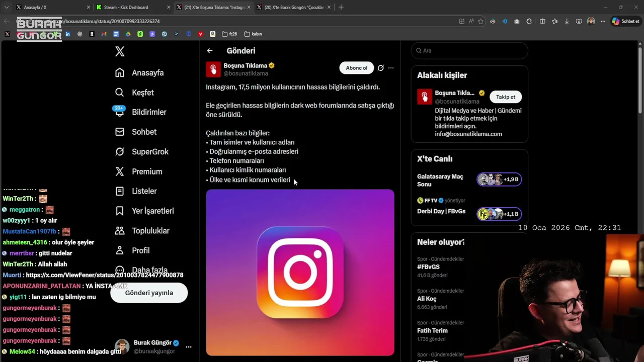
Task: Click the Gönderi yayınla button
Action: tap(149, 293)
